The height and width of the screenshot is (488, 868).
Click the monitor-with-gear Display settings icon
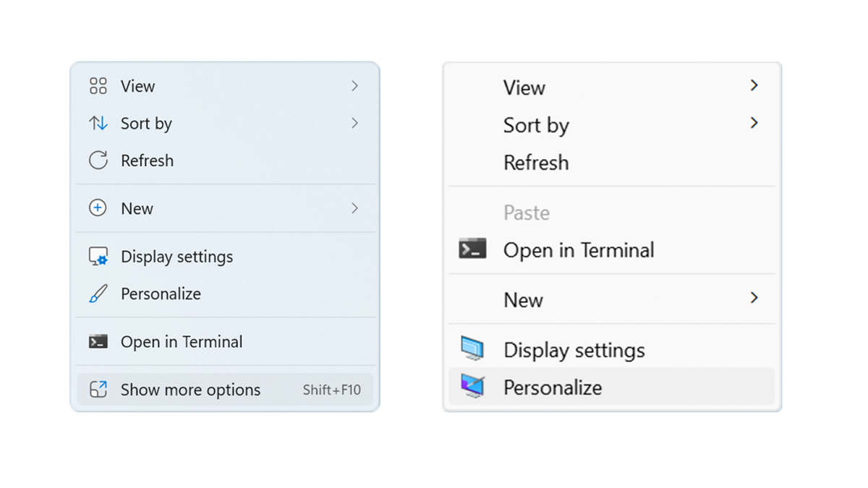(x=98, y=257)
